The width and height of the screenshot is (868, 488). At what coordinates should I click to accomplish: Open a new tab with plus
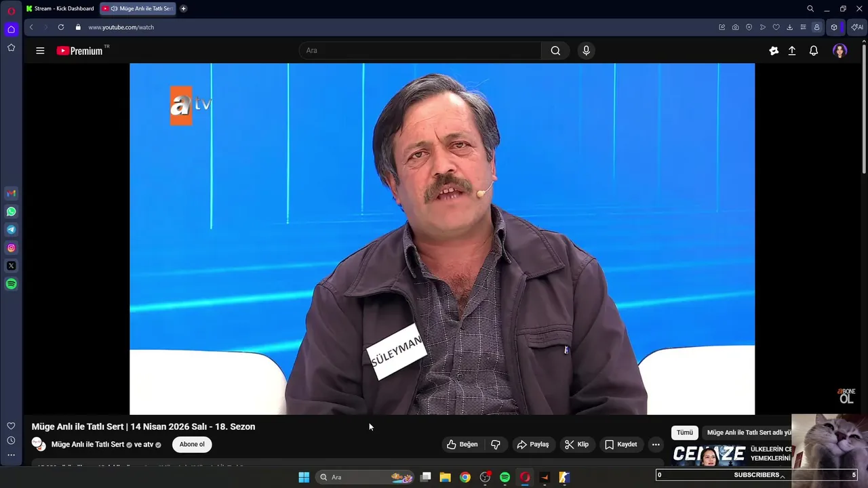click(183, 9)
